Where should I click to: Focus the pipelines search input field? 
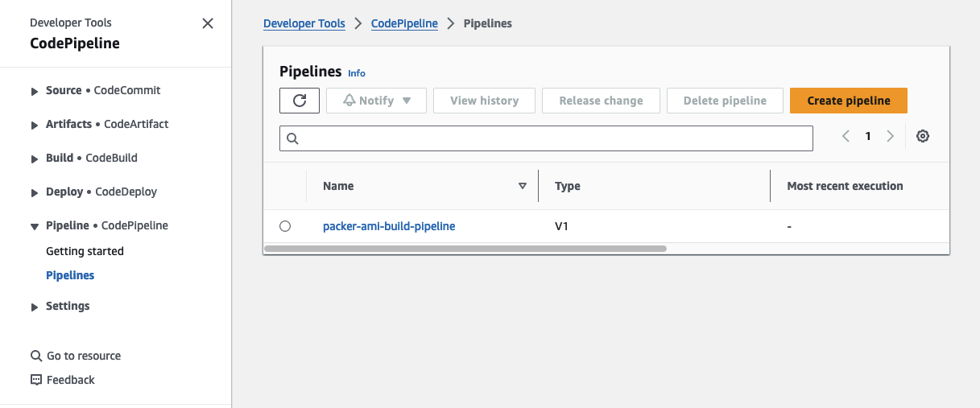pyautogui.click(x=546, y=138)
